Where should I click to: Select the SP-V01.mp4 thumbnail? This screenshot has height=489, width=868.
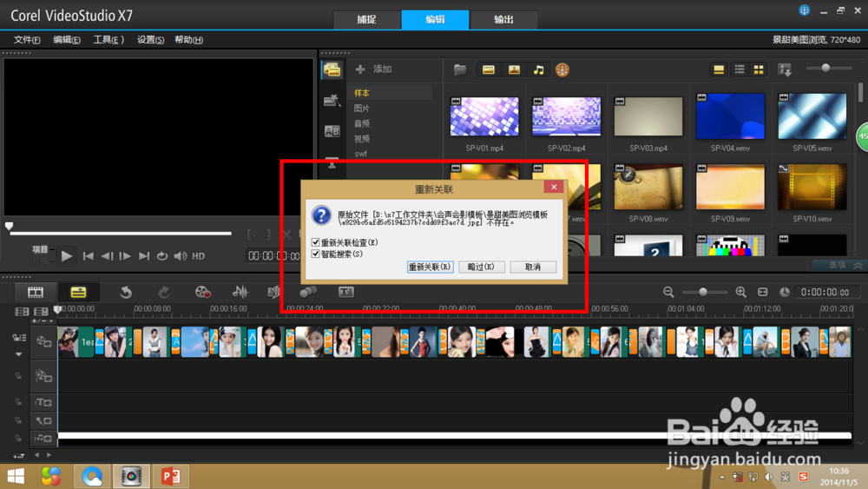click(484, 116)
